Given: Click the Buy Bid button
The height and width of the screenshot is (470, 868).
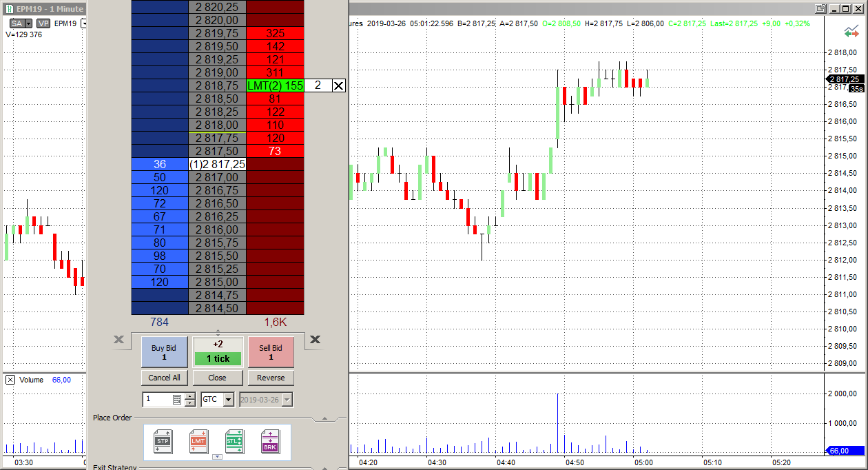Looking at the screenshot, I should click(164, 352).
